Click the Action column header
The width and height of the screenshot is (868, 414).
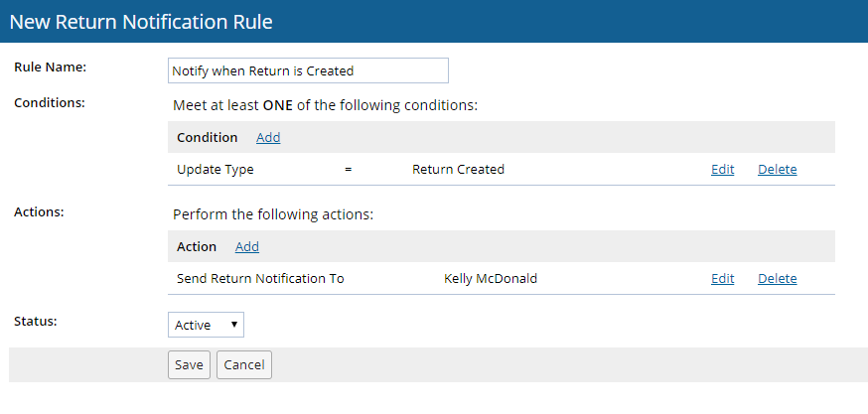tap(197, 247)
